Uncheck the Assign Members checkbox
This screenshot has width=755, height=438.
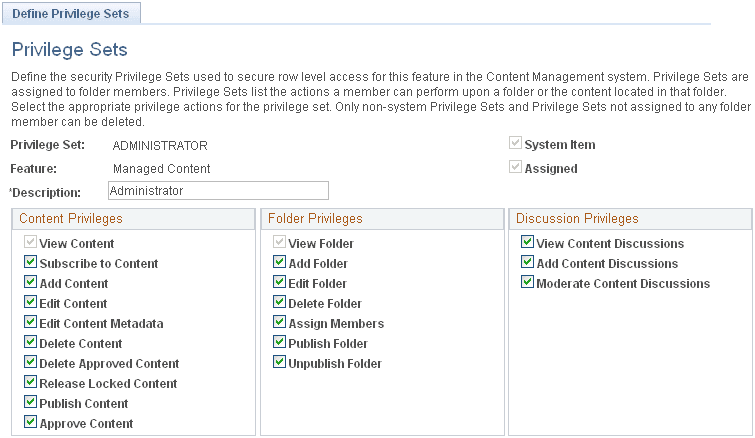(x=279, y=324)
